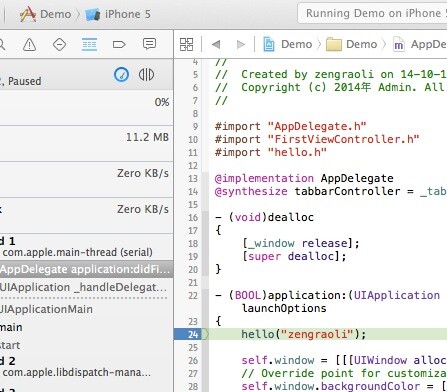
Task: Click the launchOptions continuation line
Action: click(x=284, y=308)
